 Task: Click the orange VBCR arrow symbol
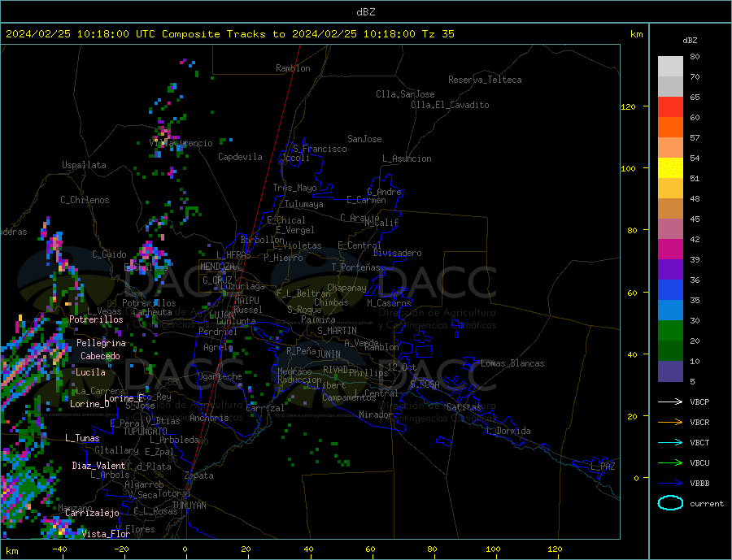point(670,423)
